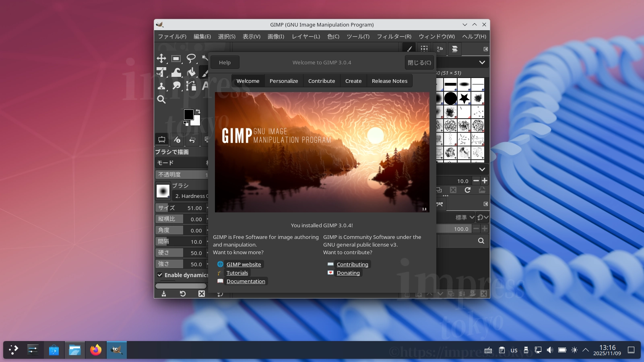
Task: Click search icon in layers panel
Action: click(481, 241)
